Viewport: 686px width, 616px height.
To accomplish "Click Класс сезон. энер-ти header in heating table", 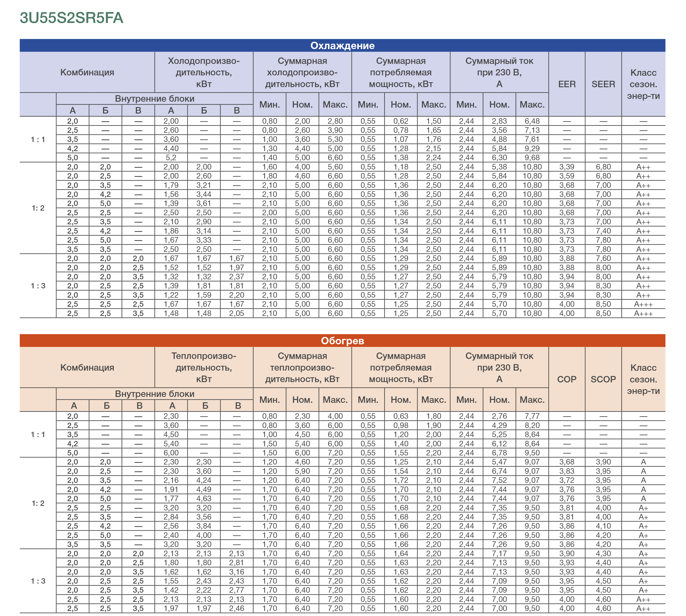I will tap(643, 379).
